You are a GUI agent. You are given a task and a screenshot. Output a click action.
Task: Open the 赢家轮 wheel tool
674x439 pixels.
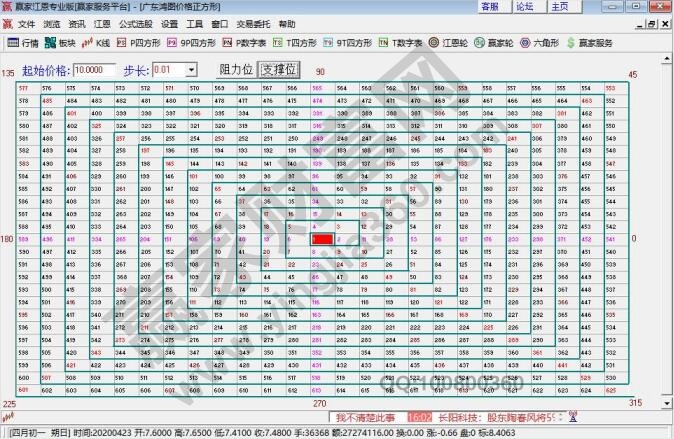pos(494,43)
